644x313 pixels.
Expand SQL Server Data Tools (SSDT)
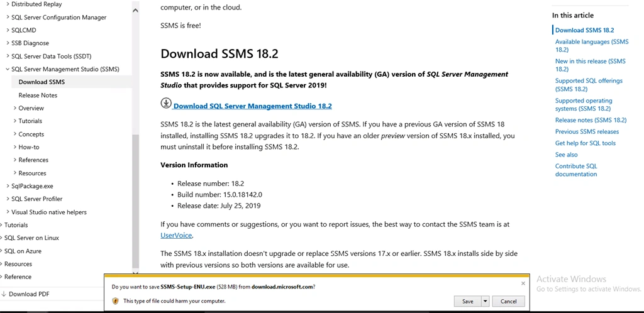coord(8,56)
